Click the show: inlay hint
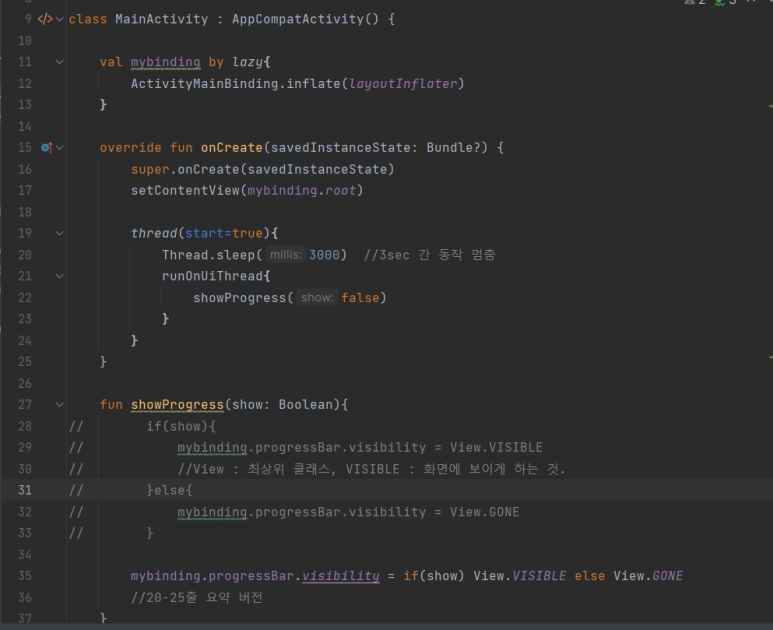773x630 pixels. click(317, 298)
